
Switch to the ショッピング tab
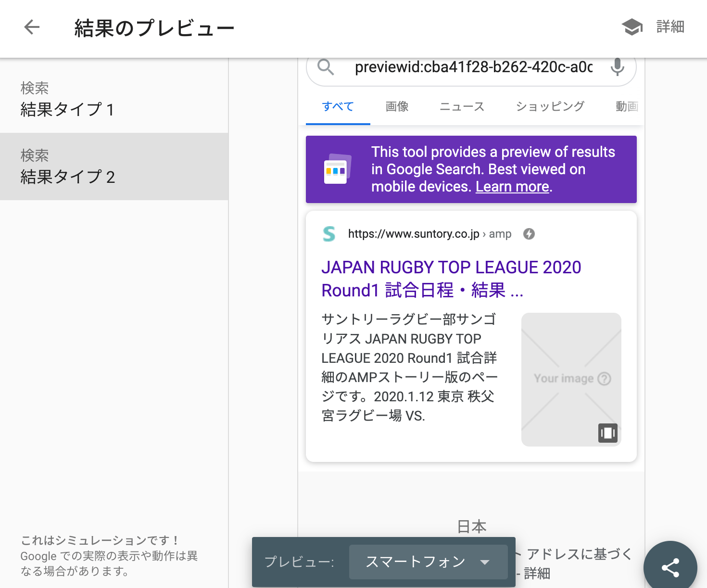[550, 106]
